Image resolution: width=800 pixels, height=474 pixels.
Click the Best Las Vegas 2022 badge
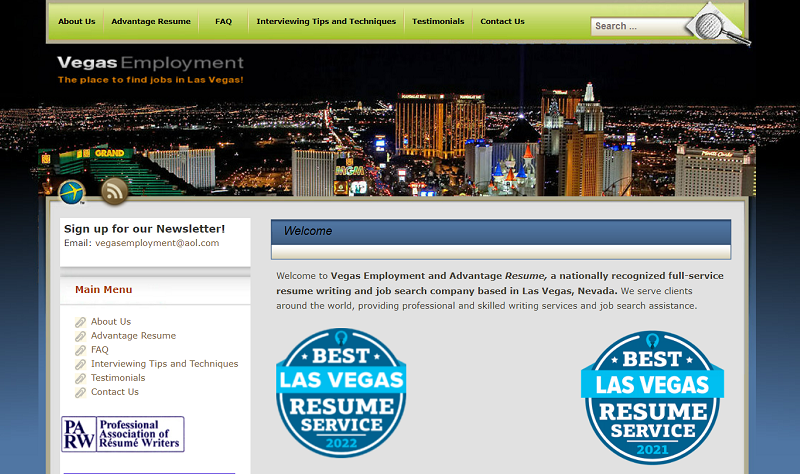coord(341,392)
